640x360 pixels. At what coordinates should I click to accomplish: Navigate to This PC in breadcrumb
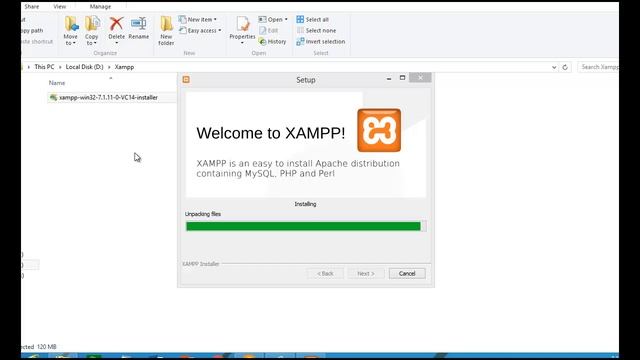click(44, 67)
